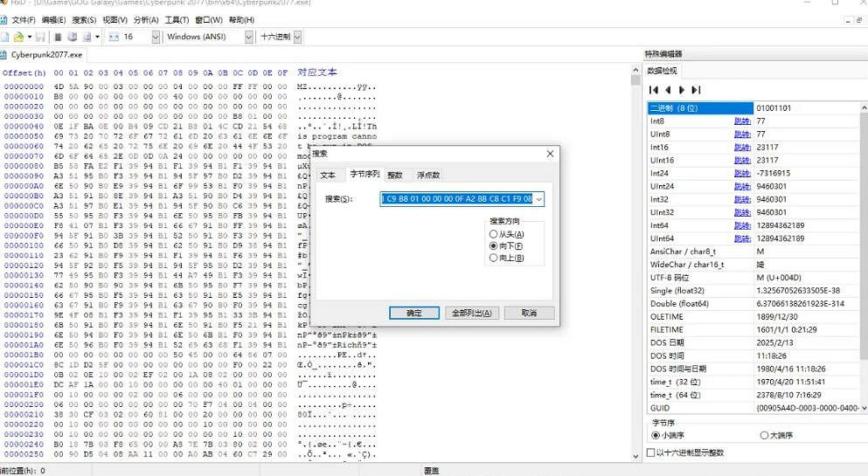Image resolution: width=868 pixels, height=476 pixels.
Task: Select GUID row in data inspector
Action: pos(753,408)
